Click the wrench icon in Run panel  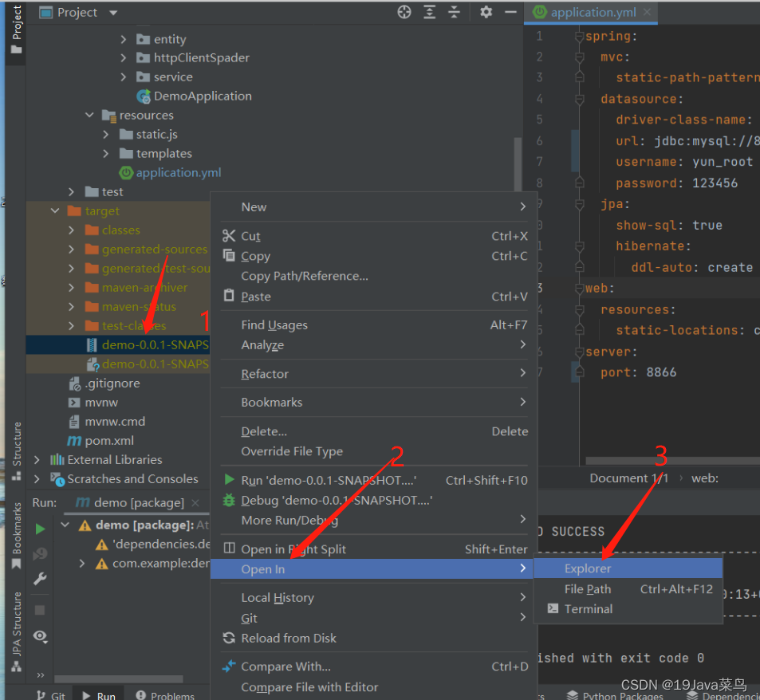(40, 578)
